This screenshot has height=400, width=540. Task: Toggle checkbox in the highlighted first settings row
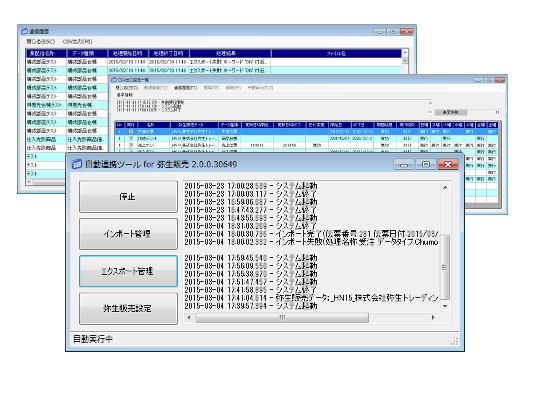coord(131,132)
